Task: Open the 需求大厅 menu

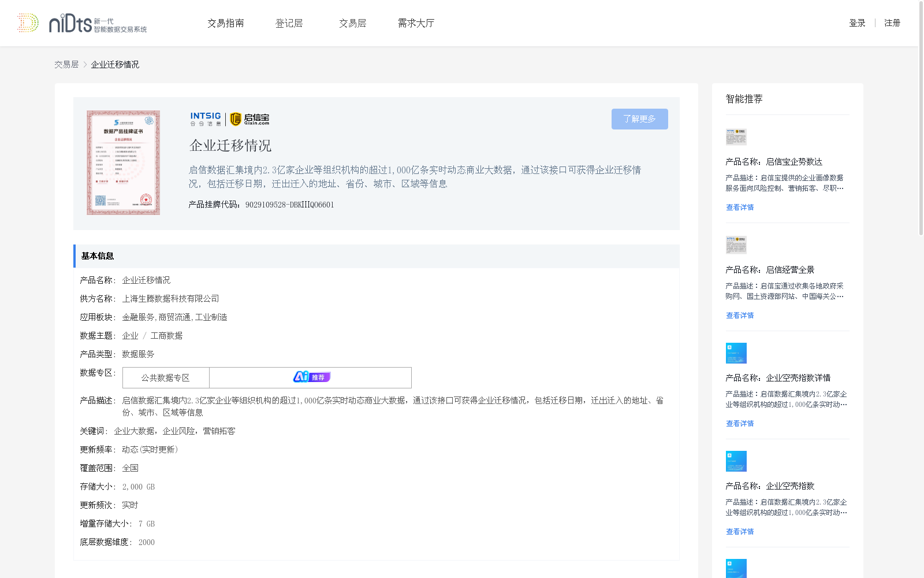Action: [416, 23]
